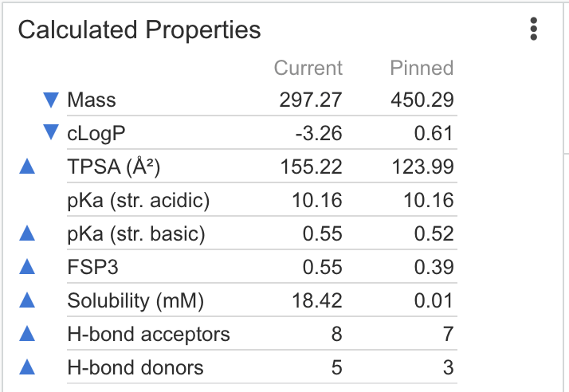The height and width of the screenshot is (392, 569).
Task: Click the up arrow beside pKa (str. basic)
Action: (x=27, y=234)
